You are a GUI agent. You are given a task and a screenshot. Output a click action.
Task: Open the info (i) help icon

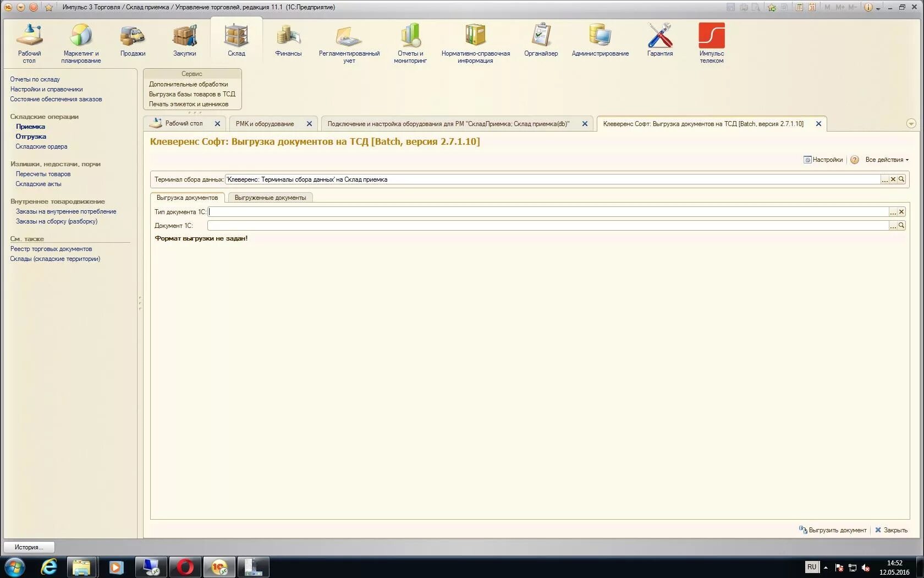click(868, 7)
